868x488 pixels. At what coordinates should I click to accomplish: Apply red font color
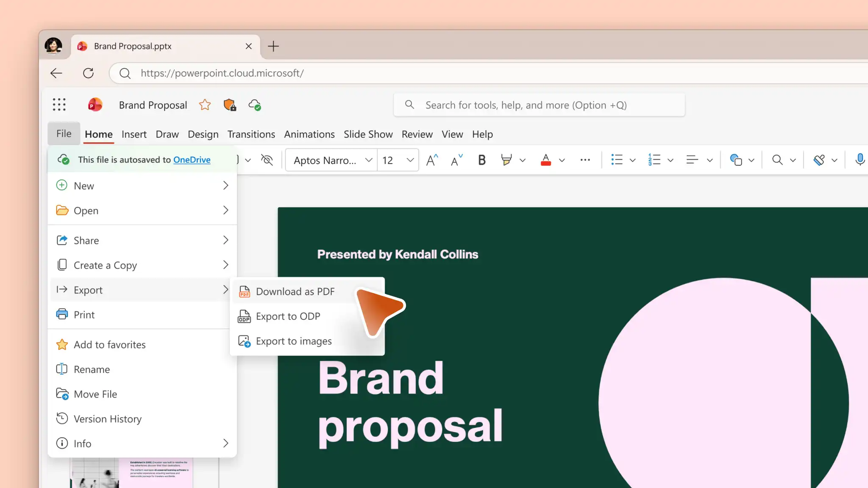546,160
